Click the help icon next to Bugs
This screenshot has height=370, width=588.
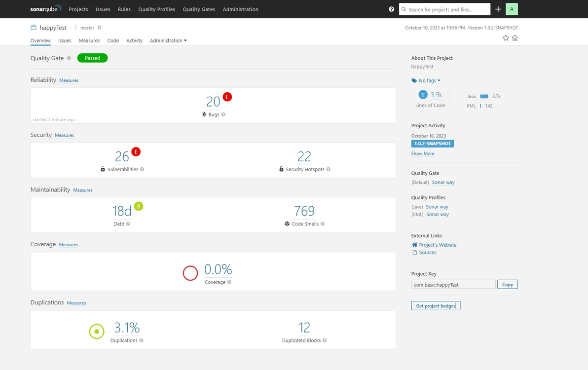pyautogui.click(x=223, y=114)
